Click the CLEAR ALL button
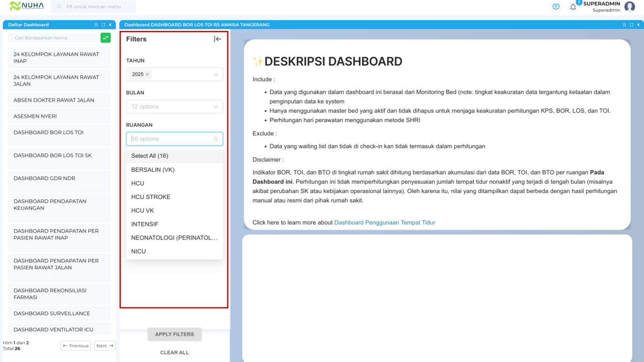The width and height of the screenshot is (644, 362). click(x=174, y=353)
